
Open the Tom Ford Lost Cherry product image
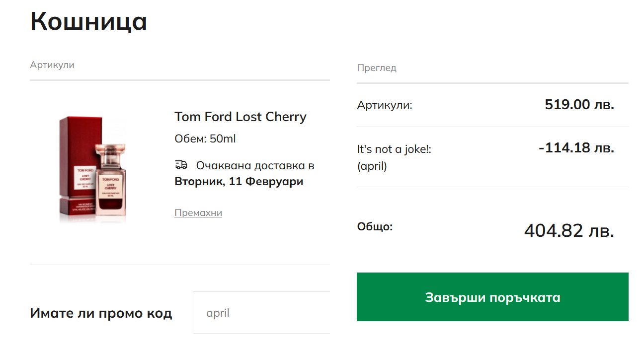click(93, 168)
